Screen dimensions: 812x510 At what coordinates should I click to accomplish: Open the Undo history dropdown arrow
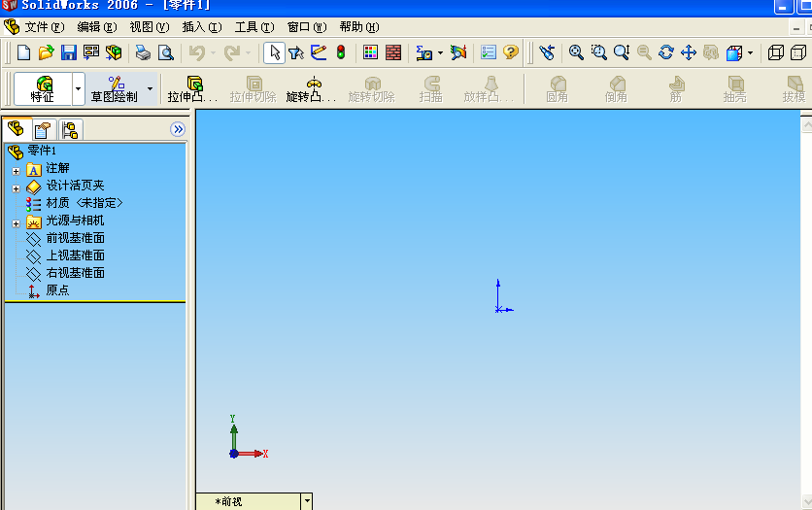coord(213,52)
